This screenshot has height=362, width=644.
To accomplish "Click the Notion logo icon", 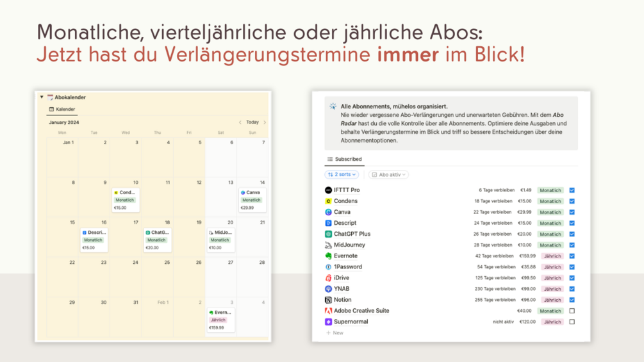I will click(x=328, y=300).
